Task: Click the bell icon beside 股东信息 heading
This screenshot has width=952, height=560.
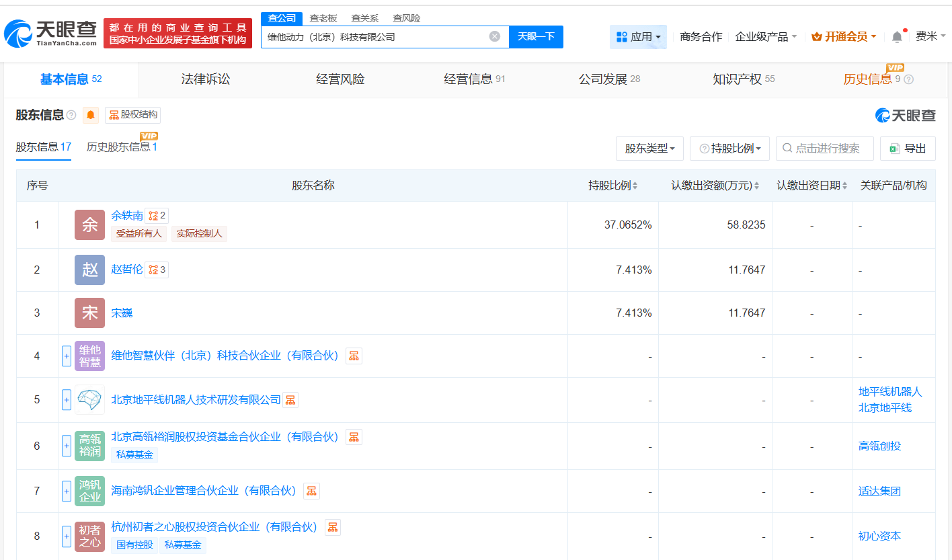Action: coord(90,115)
